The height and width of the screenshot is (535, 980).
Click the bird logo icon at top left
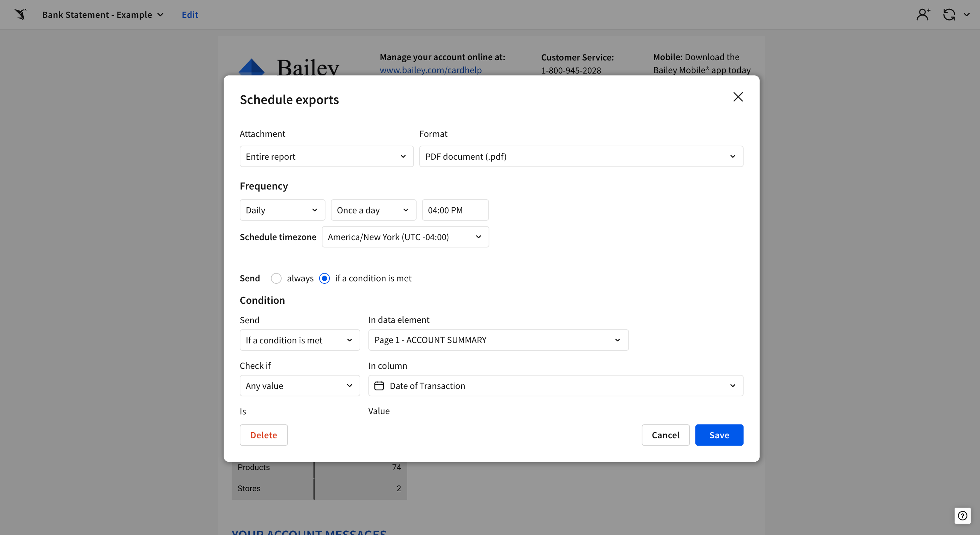point(20,15)
